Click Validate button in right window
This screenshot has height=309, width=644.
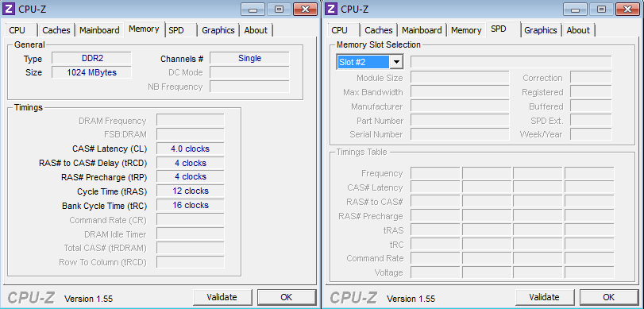click(x=544, y=297)
